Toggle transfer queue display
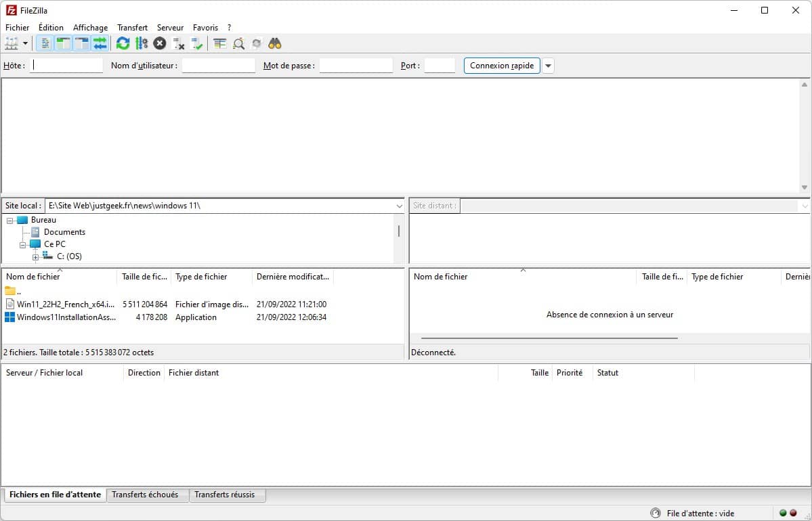This screenshot has width=812, height=521. point(100,43)
